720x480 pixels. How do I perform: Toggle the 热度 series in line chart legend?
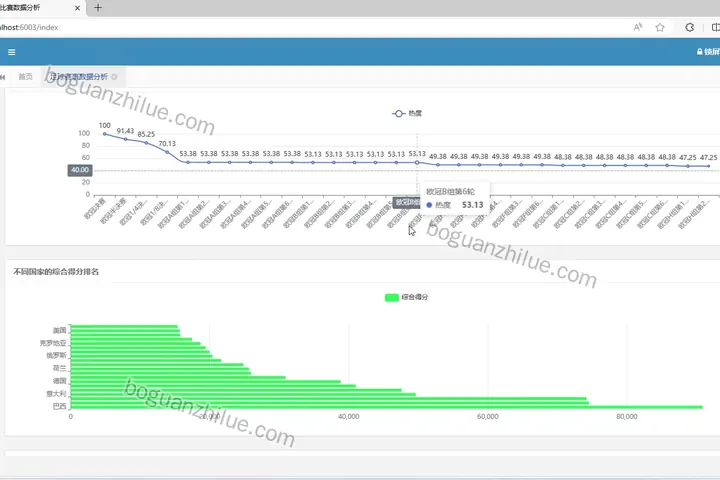click(x=407, y=113)
